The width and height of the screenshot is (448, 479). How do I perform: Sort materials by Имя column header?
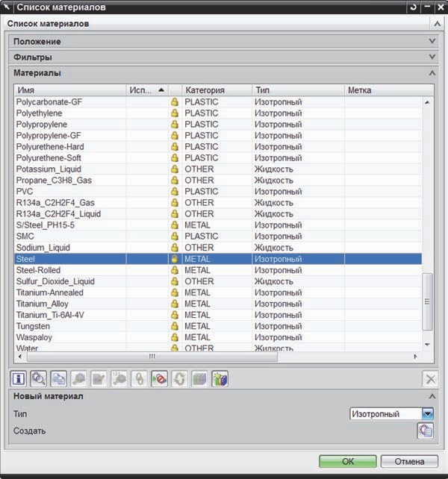70,90
